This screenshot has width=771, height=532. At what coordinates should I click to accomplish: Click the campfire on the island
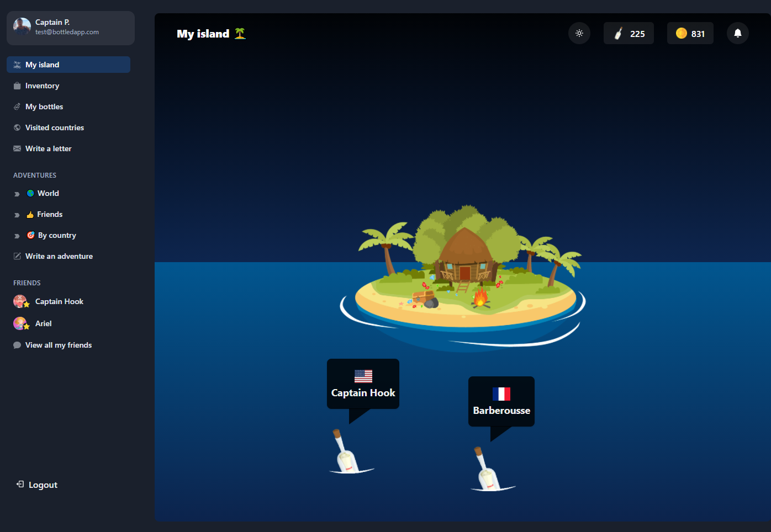coord(481,297)
